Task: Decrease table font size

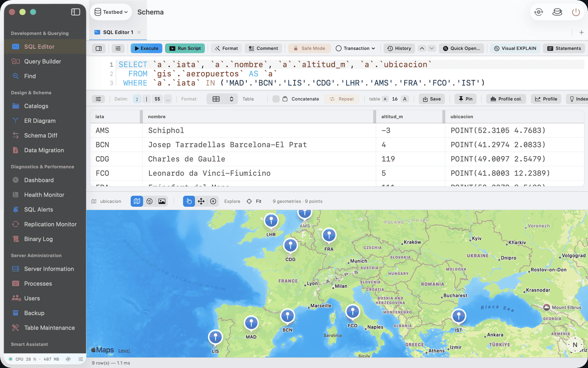Action: click(385, 99)
